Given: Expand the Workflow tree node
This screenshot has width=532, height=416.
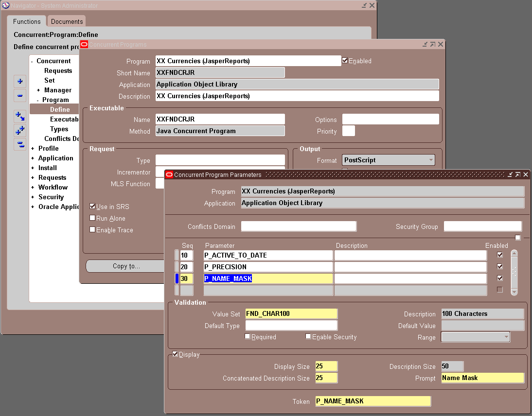Looking at the screenshot, I should click(x=33, y=188).
